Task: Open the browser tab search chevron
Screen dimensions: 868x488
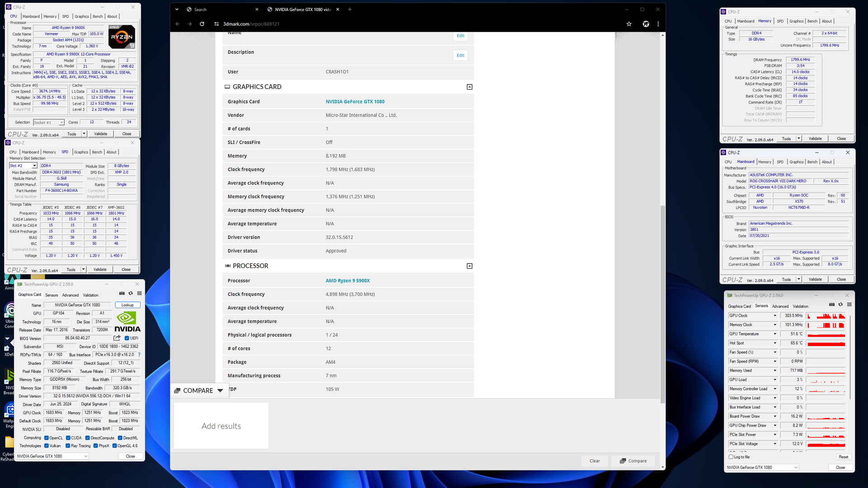Action: coord(177,9)
